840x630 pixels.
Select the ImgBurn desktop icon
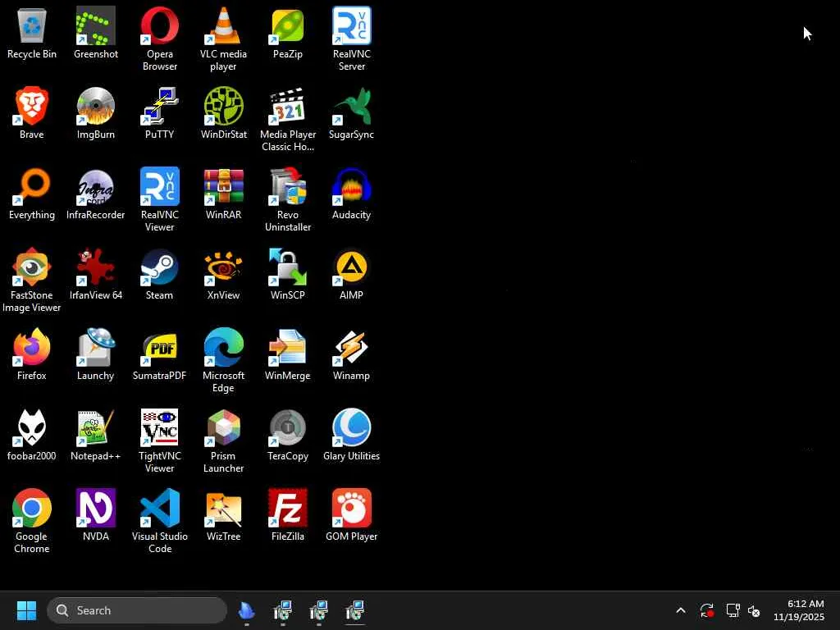click(x=96, y=113)
